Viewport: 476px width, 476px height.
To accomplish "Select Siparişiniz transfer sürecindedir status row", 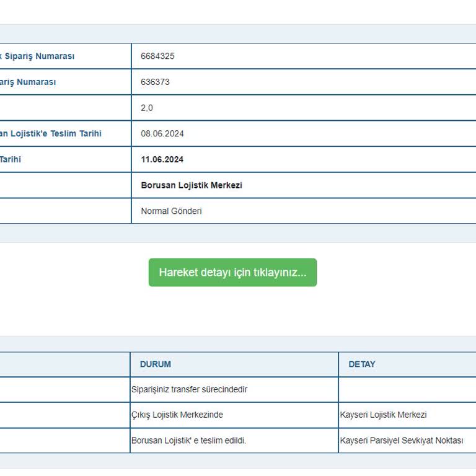I will 189,389.
